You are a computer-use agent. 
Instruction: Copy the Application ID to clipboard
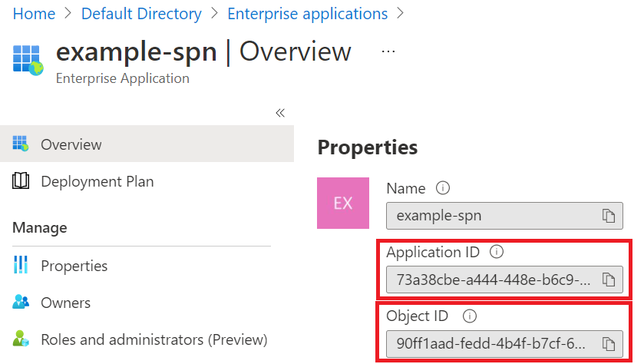point(609,280)
